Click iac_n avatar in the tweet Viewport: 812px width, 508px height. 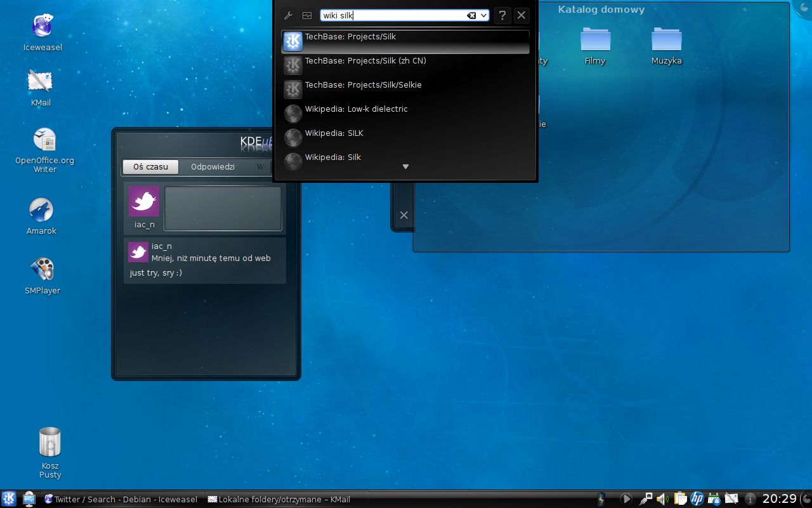[138, 252]
